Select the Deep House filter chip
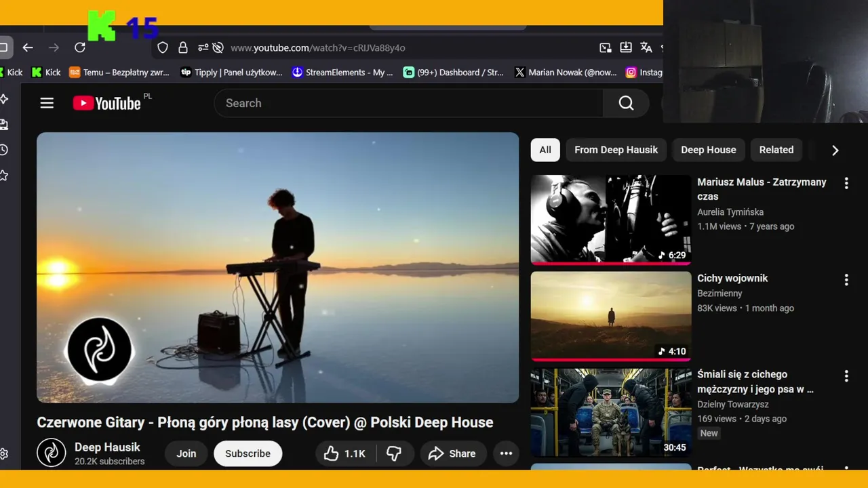Viewport: 868px width, 488px height. [x=709, y=150]
